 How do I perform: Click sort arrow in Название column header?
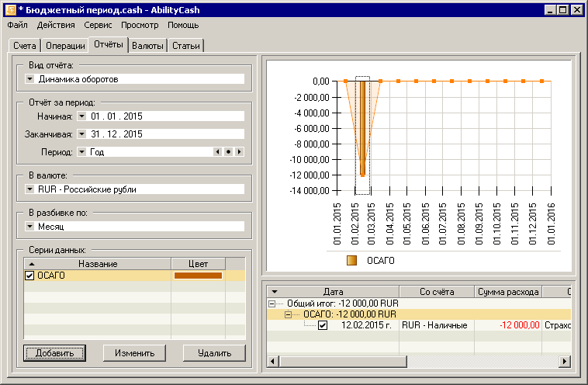tap(29, 264)
